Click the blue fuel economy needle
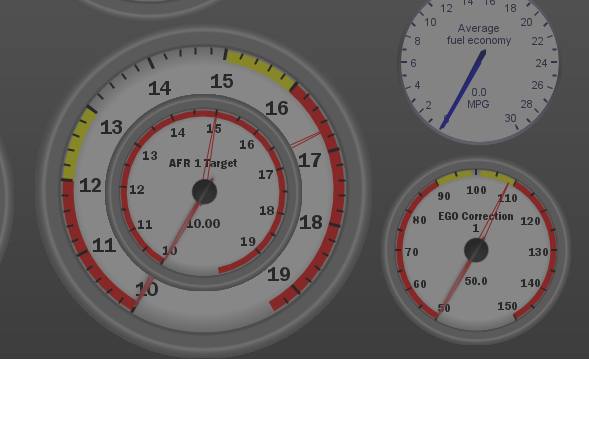Screen dimensions: 589x436 click(x=463, y=89)
